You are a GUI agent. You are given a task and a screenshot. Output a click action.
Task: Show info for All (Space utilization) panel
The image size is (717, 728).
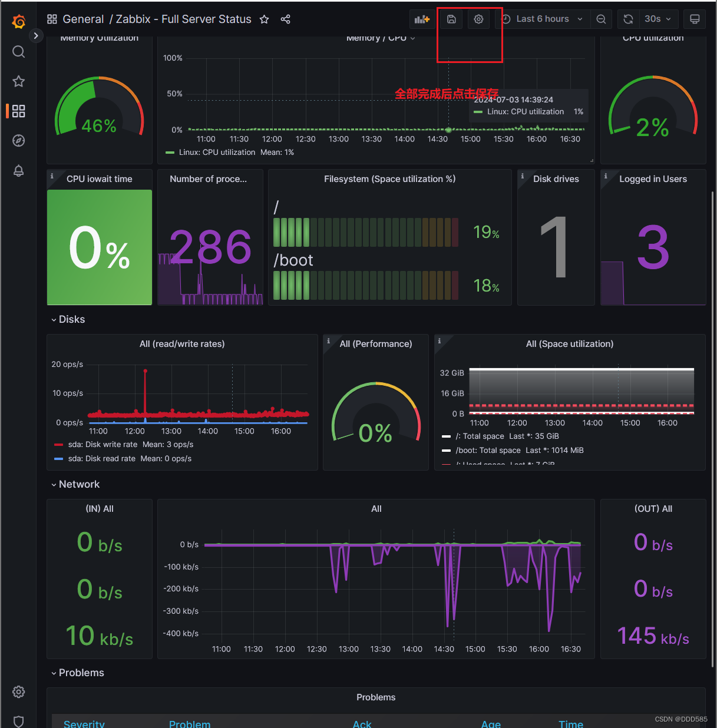click(439, 340)
